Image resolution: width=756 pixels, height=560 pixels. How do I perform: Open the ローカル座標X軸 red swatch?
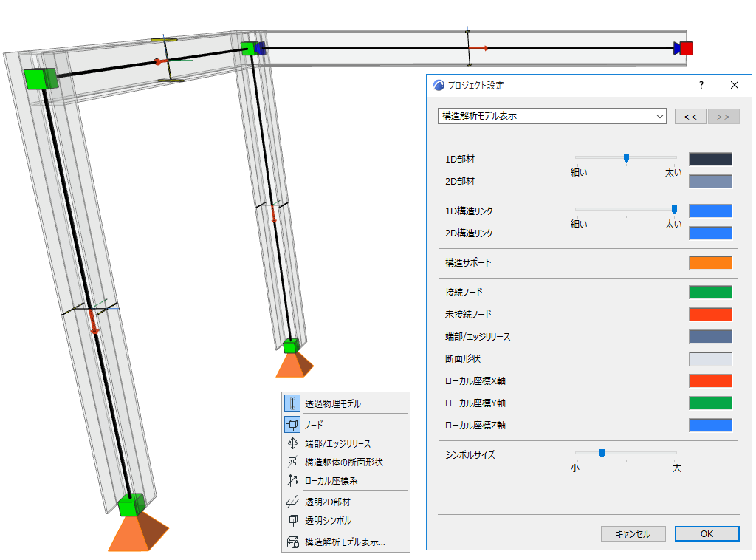(710, 380)
